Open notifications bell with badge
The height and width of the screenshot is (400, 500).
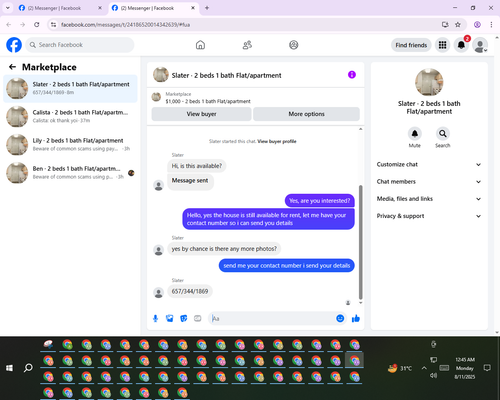tap(461, 45)
